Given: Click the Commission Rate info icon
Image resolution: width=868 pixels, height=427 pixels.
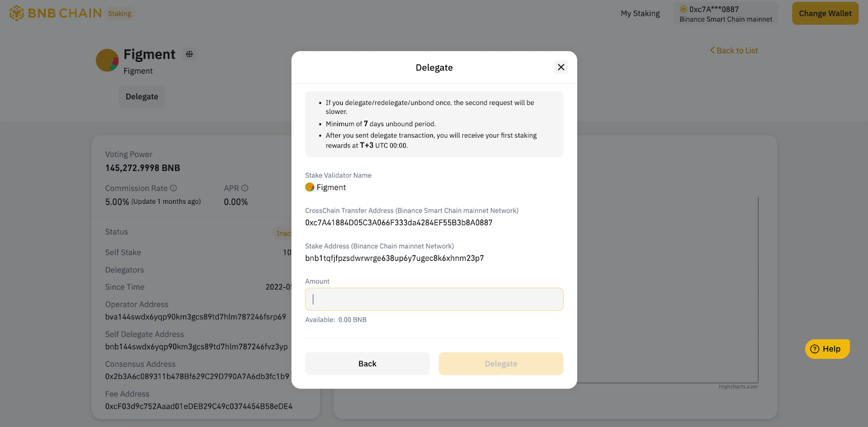Looking at the screenshot, I should click(x=174, y=187).
